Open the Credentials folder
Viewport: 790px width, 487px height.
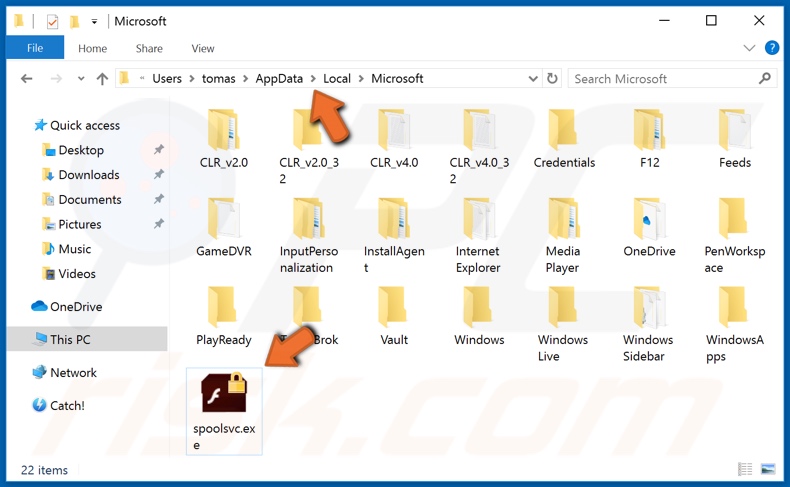(x=564, y=139)
